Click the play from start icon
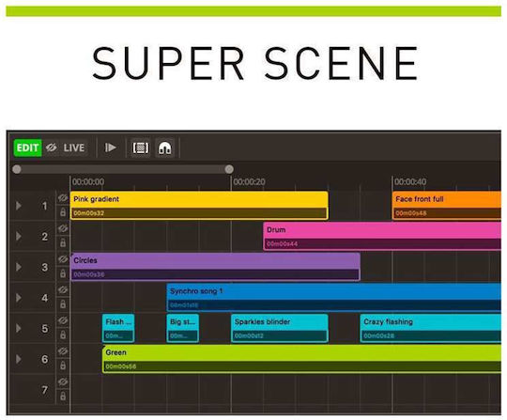 coord(111,148)
